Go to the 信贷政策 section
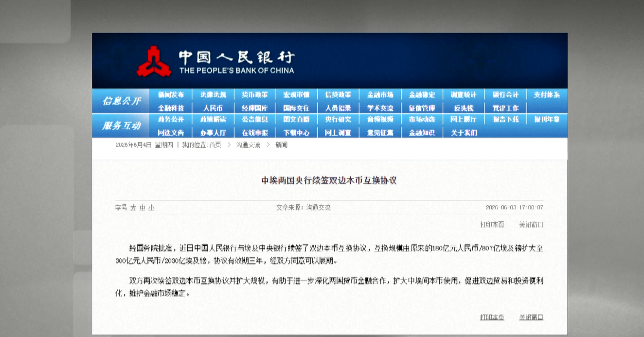The image size is (644, 337). point(338,95)
